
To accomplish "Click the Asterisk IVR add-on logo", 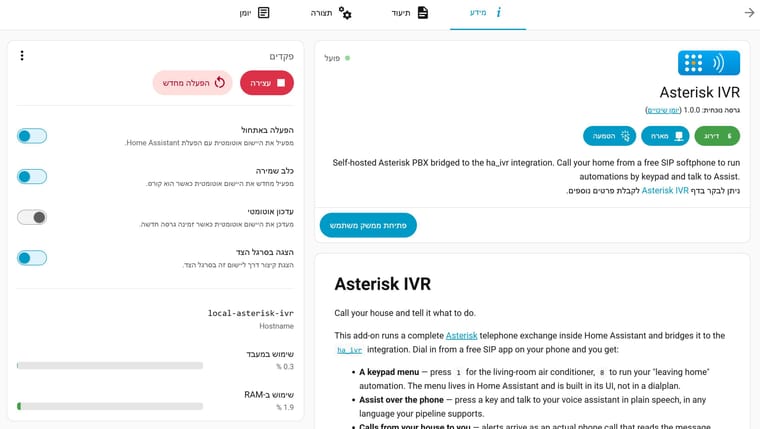I will point(709,63).
